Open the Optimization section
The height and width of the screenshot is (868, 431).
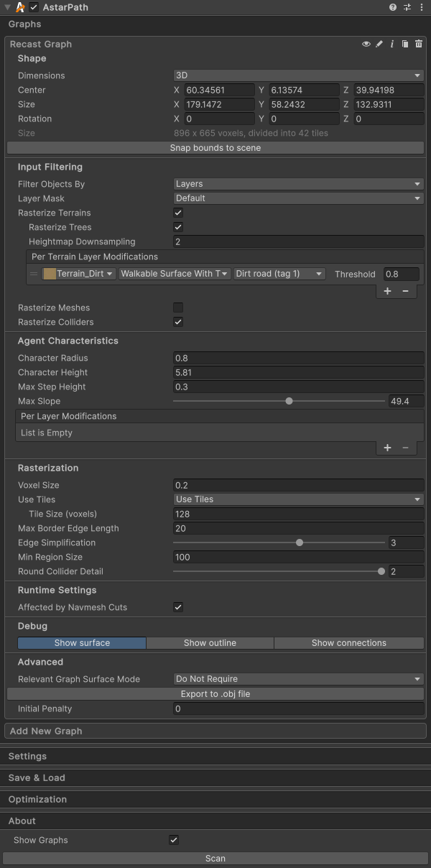point(37,799)
